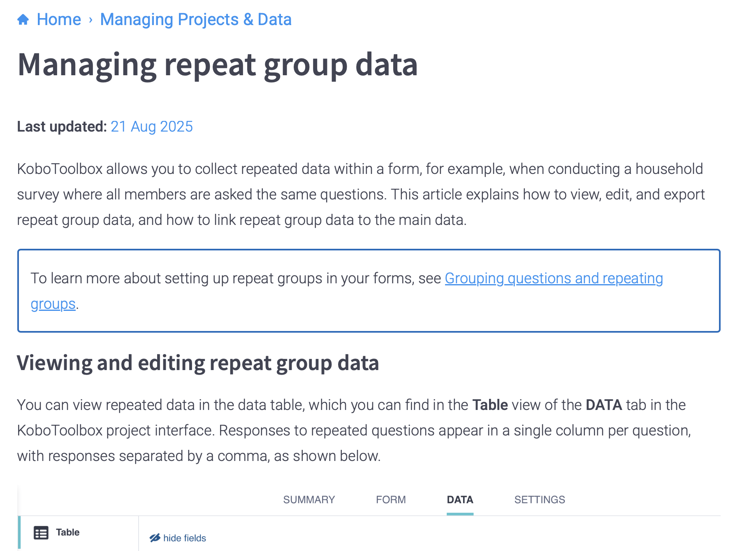The image size is (756, 551).
Task: Click the house icon in the breadcrumb
Action: (x=23, y=19)
